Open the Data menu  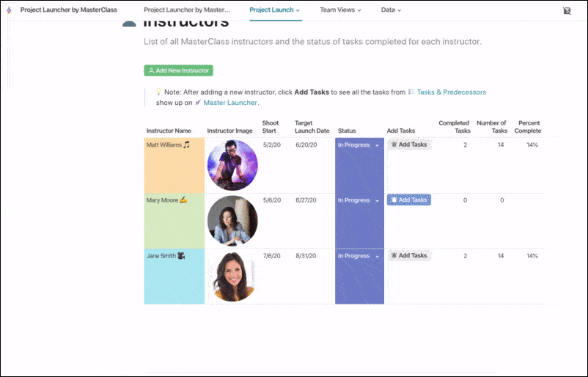[x=391, y=10]
